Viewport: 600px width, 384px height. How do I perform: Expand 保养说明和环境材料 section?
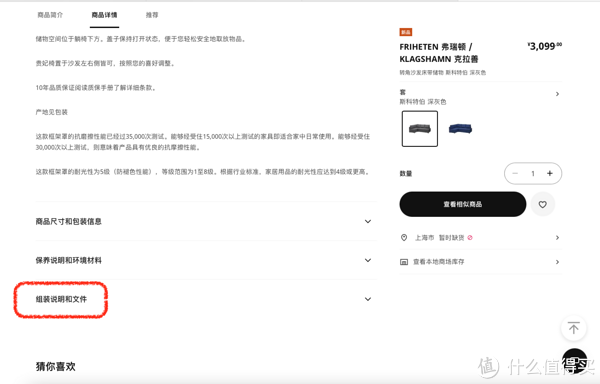pyautogui.click(x=206, y=260)
